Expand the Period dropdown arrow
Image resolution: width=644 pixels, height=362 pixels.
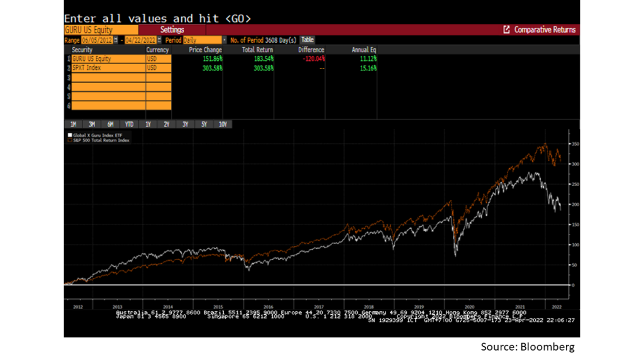(225, 40)
